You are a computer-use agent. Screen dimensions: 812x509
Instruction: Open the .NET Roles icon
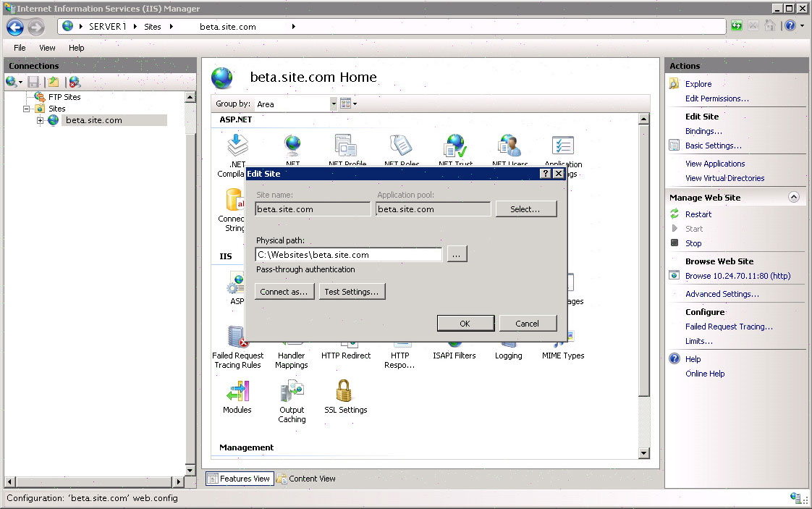[x=401, y=145]
